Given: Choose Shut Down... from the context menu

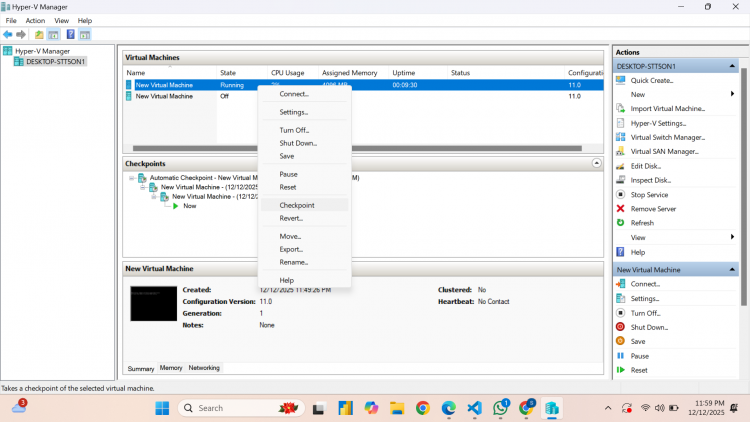Looking at the screenshot, I should (304, 143).
